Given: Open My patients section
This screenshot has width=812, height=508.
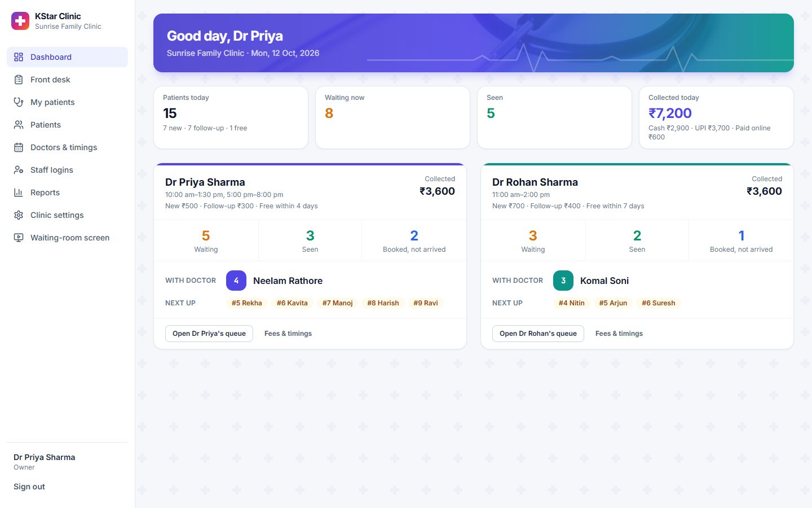Looking at the screenshot, I should point(67,102).
